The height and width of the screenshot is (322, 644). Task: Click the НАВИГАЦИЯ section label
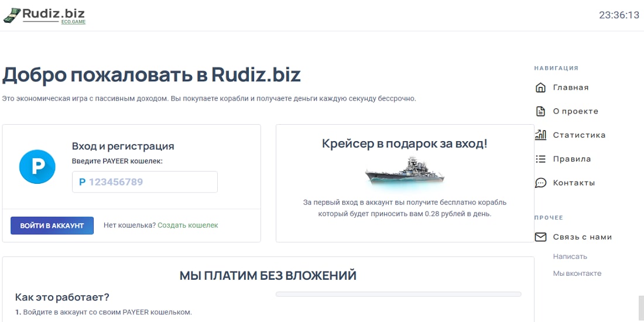(x=556, y=68)
